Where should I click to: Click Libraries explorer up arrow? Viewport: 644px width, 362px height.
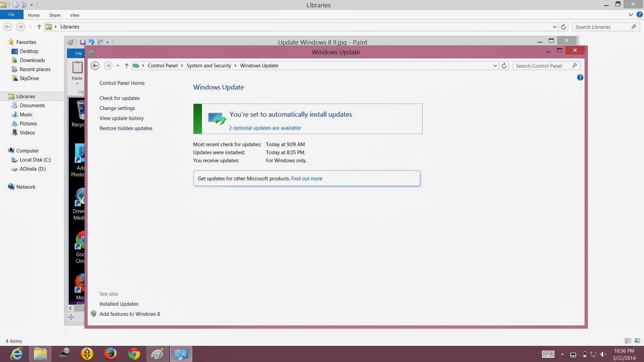click(39, 27)
